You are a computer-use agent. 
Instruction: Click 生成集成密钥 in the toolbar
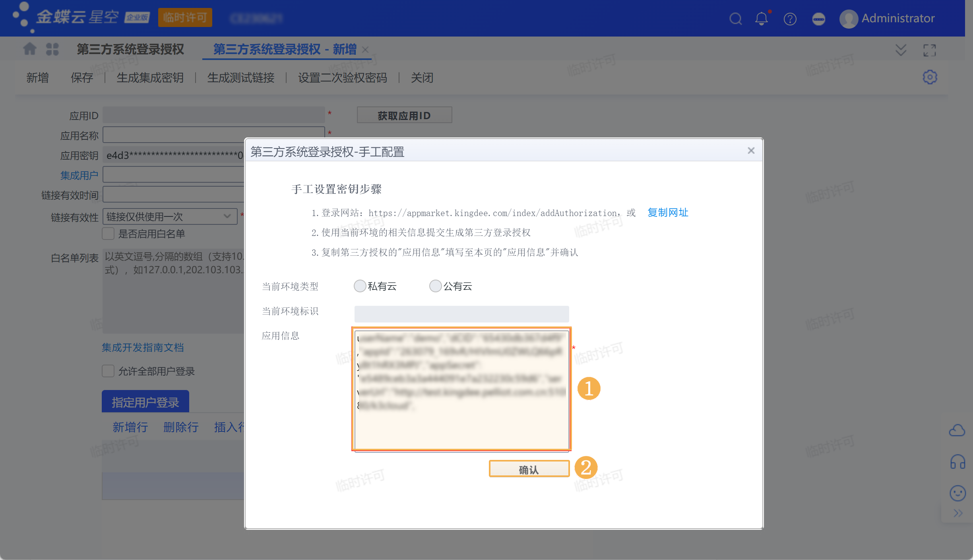[x=150, y=78]
